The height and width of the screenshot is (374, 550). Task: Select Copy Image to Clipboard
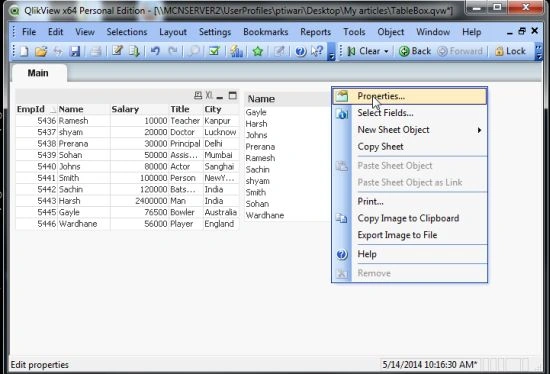[409, 218]
